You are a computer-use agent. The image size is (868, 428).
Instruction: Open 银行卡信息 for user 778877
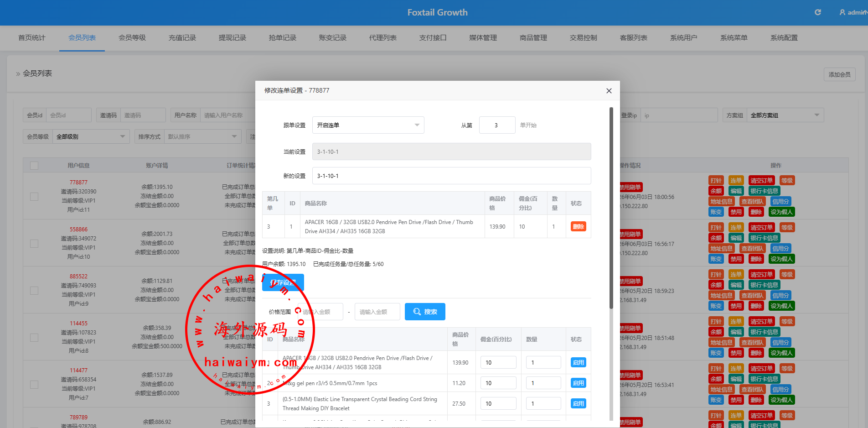tap(765, 191)
